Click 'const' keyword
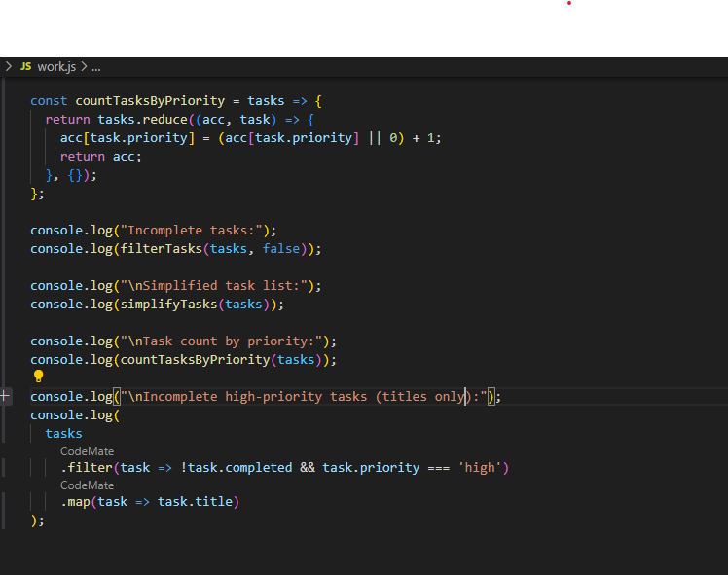The image size is (728, 575). [49, 101]
